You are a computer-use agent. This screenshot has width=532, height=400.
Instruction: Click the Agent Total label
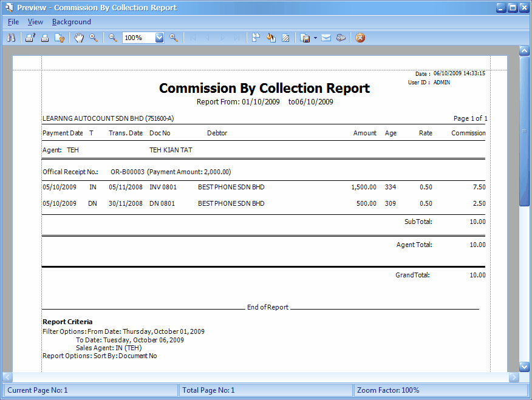click(414, 245)
